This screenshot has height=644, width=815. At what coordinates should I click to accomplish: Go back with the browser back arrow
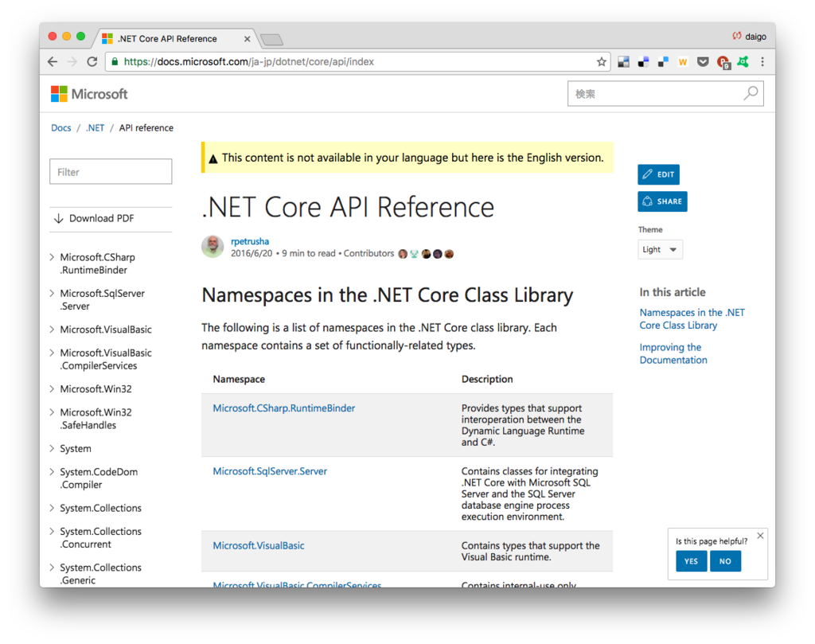53,62
